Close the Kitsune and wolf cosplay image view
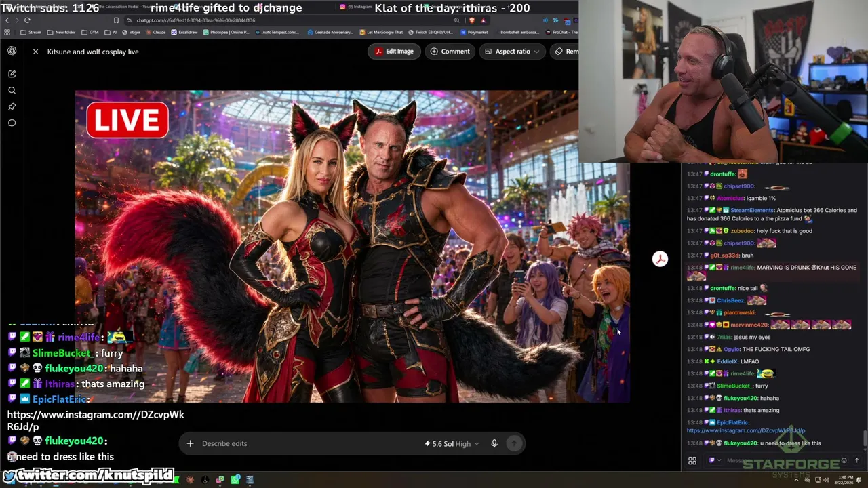 35,52
